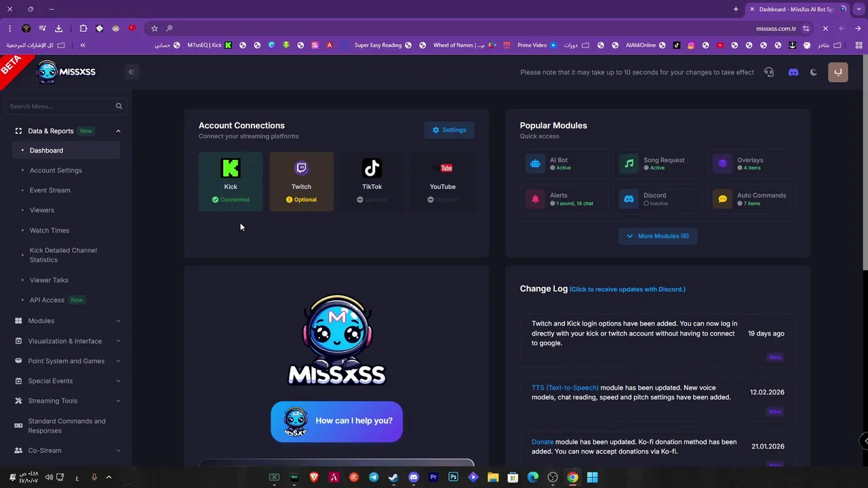The width and height of the screenshot is (868, 488).
Task: Collapse the sidebar with the arrow button
Action: (132, 72)
